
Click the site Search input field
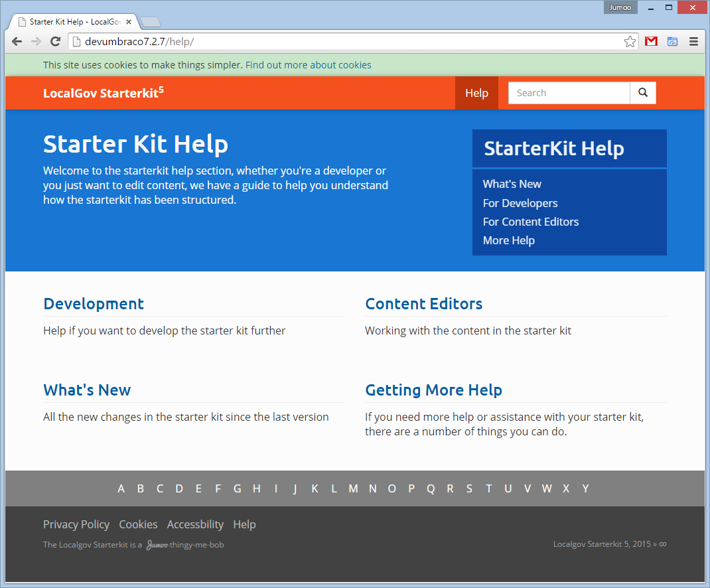pyautogui.click(x=569, y=93)
